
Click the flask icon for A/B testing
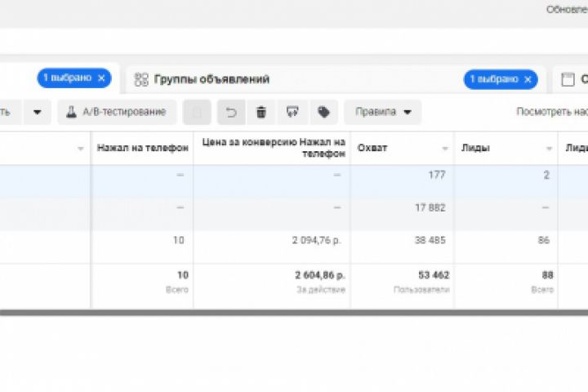point(71,112)
